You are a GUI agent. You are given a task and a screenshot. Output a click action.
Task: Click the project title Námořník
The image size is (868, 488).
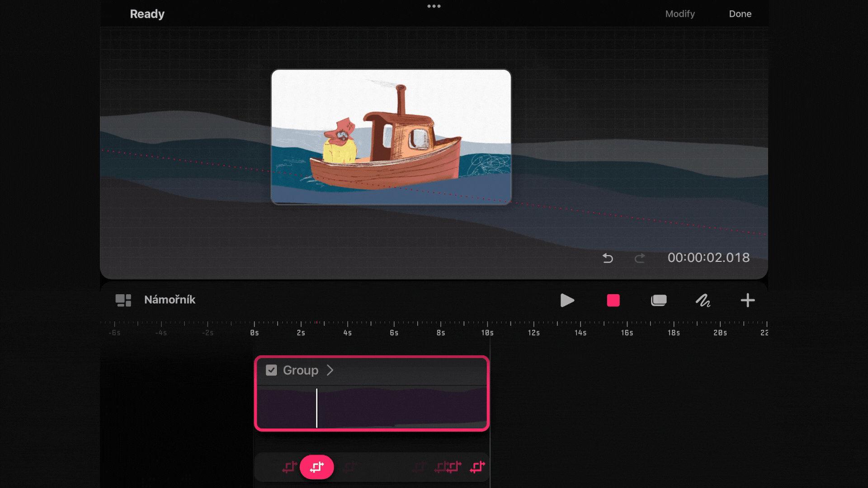click(x=170, y=300)
